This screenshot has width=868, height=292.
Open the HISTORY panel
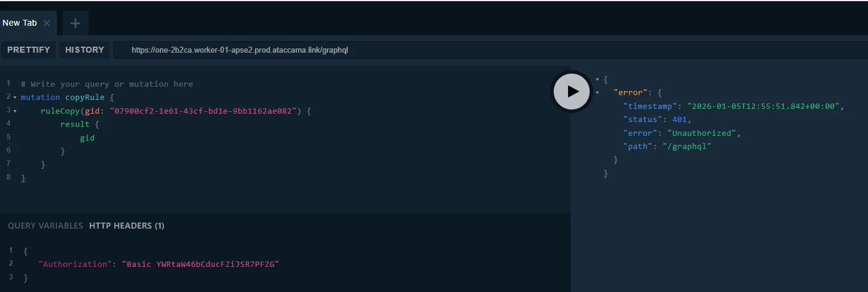click(84, 50)
